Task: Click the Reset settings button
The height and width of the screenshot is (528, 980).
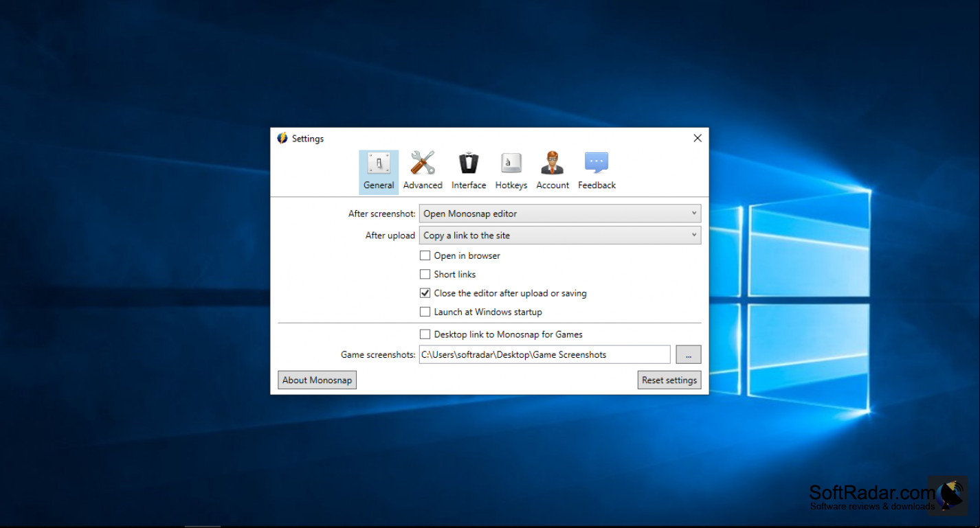Action: [x=669, y=380]
